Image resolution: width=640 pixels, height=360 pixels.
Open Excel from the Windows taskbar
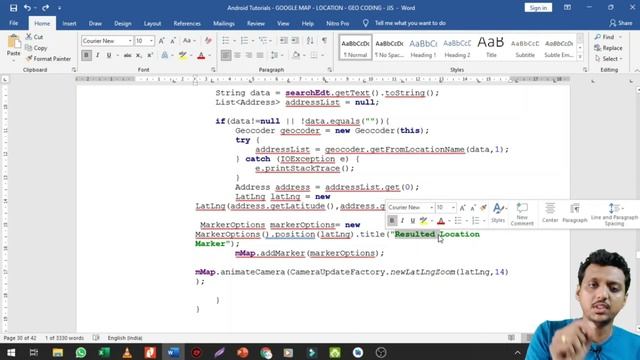click(x=104, y=352)
